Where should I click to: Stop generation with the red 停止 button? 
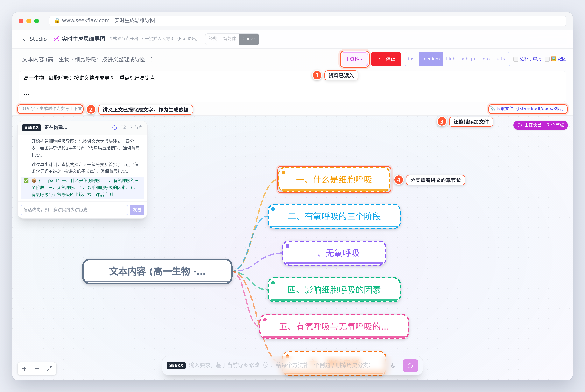click(x=386, y=59)
